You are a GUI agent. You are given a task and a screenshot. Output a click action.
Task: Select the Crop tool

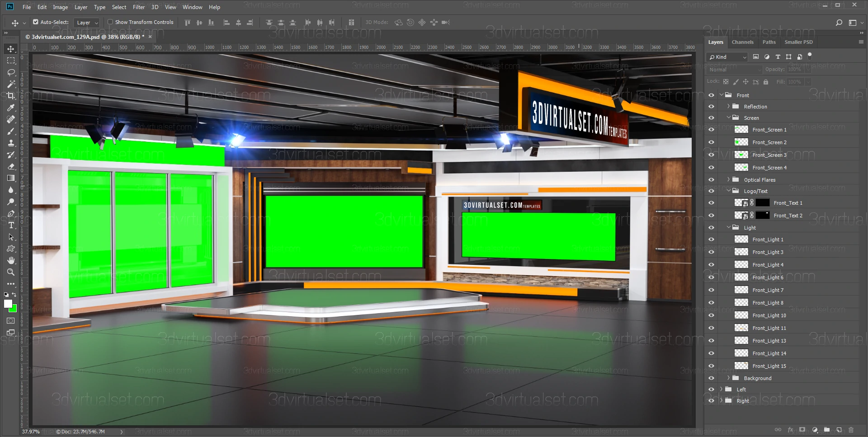[11, 96]
